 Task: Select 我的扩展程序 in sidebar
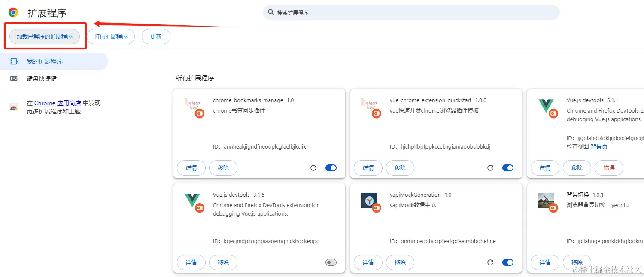click(54, 61)
